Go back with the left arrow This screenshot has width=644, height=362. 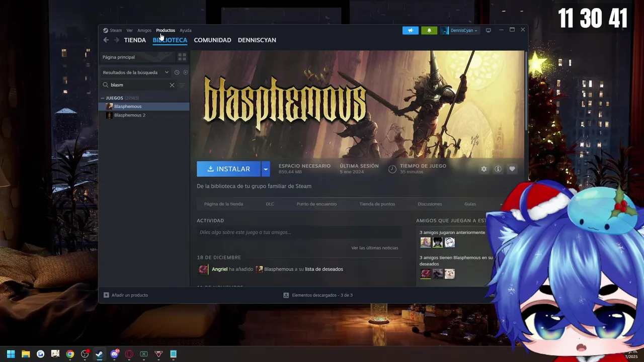coord(106,40)
